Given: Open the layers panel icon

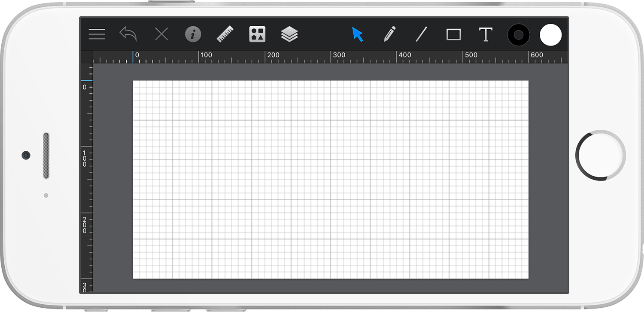Looking at the screenshot, I should pyautogui.click(x=290, y=34).
